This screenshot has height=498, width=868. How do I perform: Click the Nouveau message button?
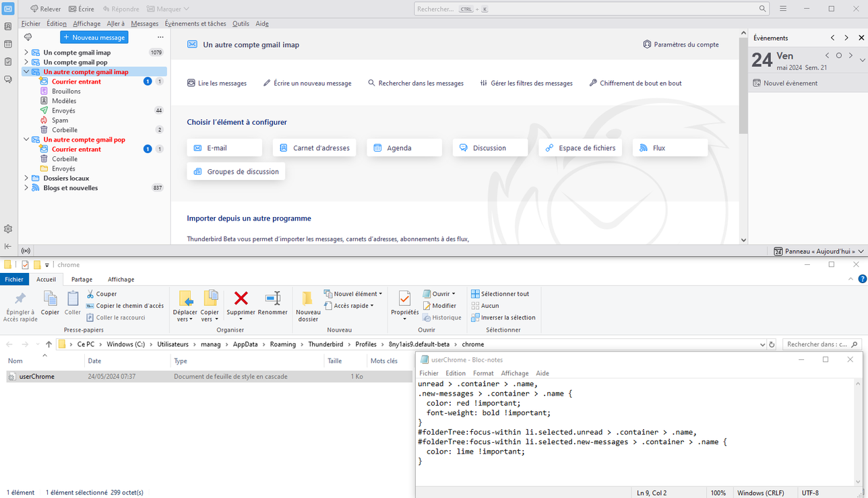[x=94, y=38]
